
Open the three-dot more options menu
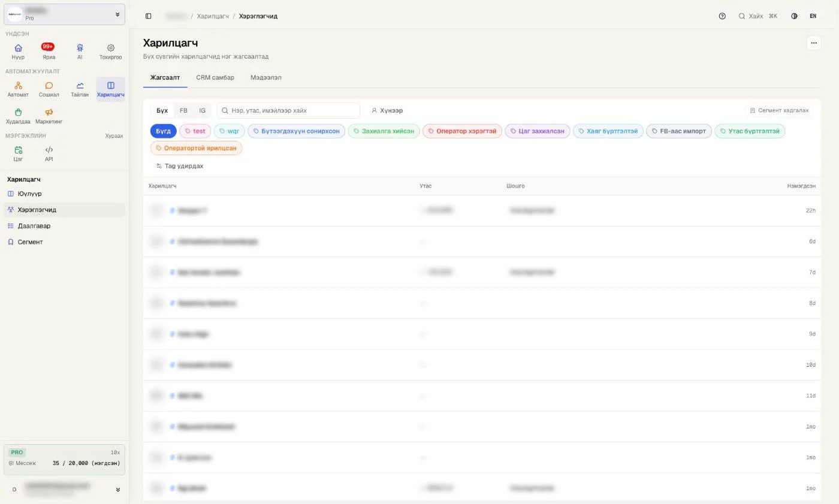[x=813, y=43]
